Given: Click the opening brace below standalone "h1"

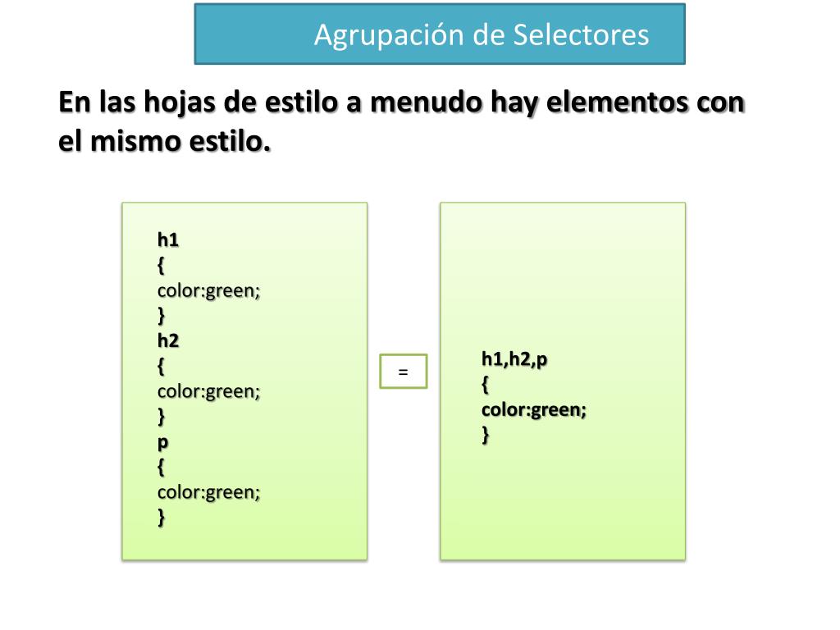Looking at the screenshot, I should 161,266.
